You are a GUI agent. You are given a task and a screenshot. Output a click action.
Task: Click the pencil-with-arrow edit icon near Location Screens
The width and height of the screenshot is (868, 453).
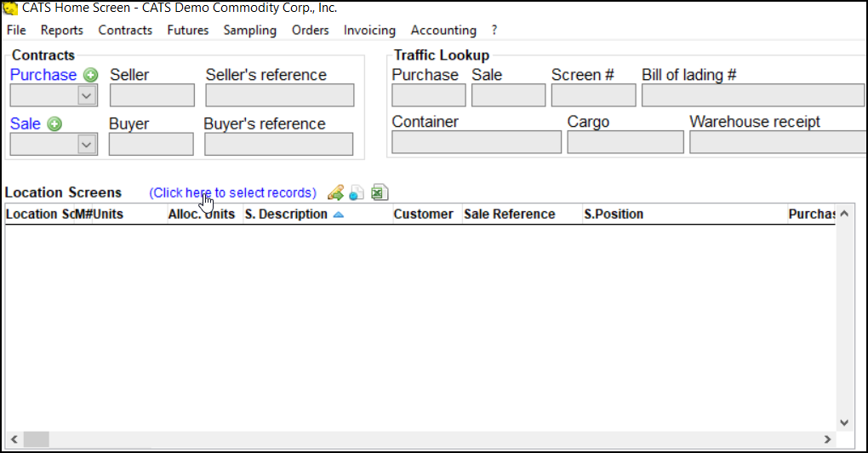[335, 192]
